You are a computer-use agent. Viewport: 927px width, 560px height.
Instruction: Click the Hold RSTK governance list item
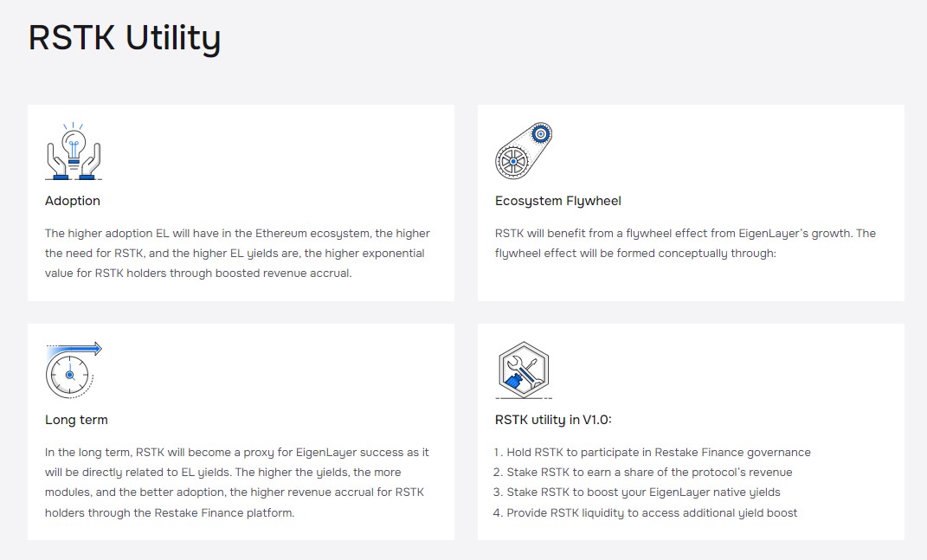pyautogui.click(x=652, y=453)
